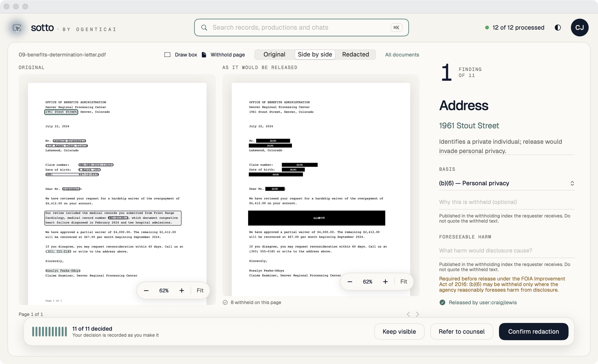Select the 1961 Stout Street highlight in original

pos(61,112)
